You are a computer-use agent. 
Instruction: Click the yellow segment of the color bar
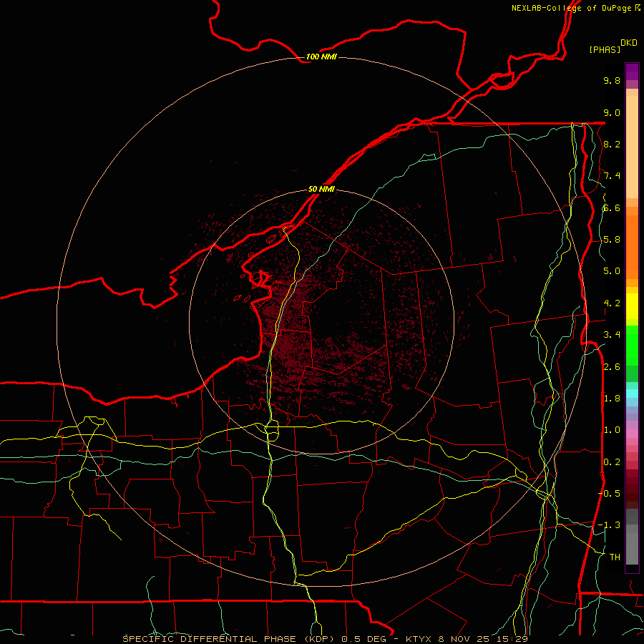coord(632,306)
